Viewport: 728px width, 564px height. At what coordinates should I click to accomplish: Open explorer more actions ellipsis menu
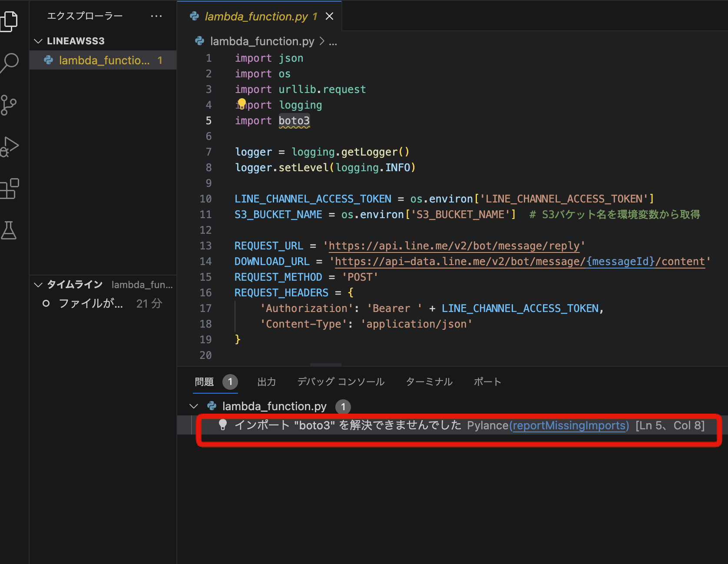[156, 16]
